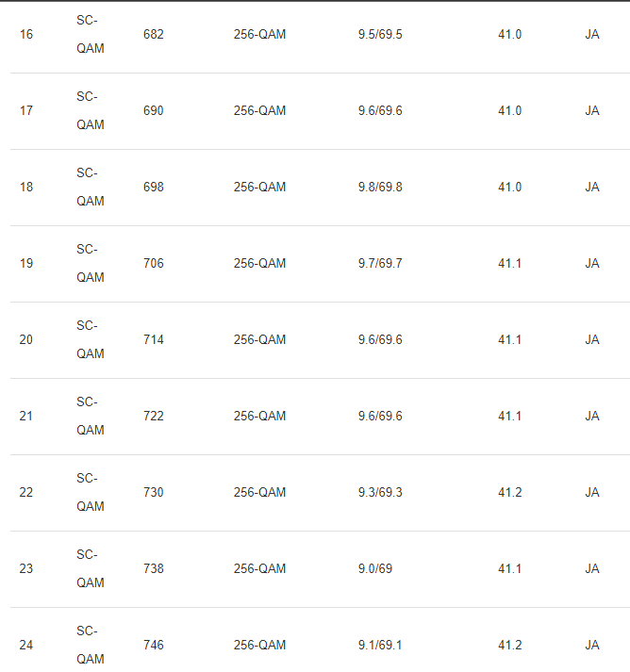This screenshot has height=672, width=630.
Task: Click the frequency value 746
Action: (153, 646)
